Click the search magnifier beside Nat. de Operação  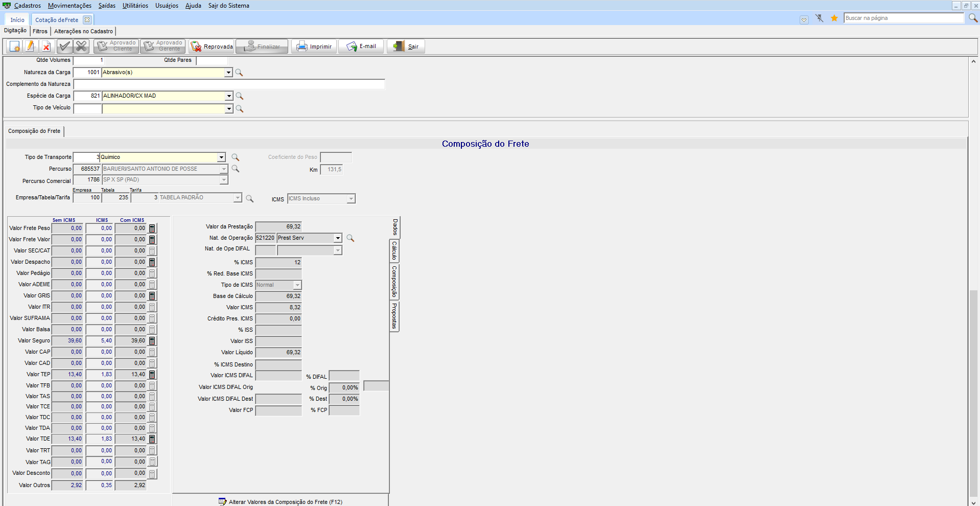351,238
